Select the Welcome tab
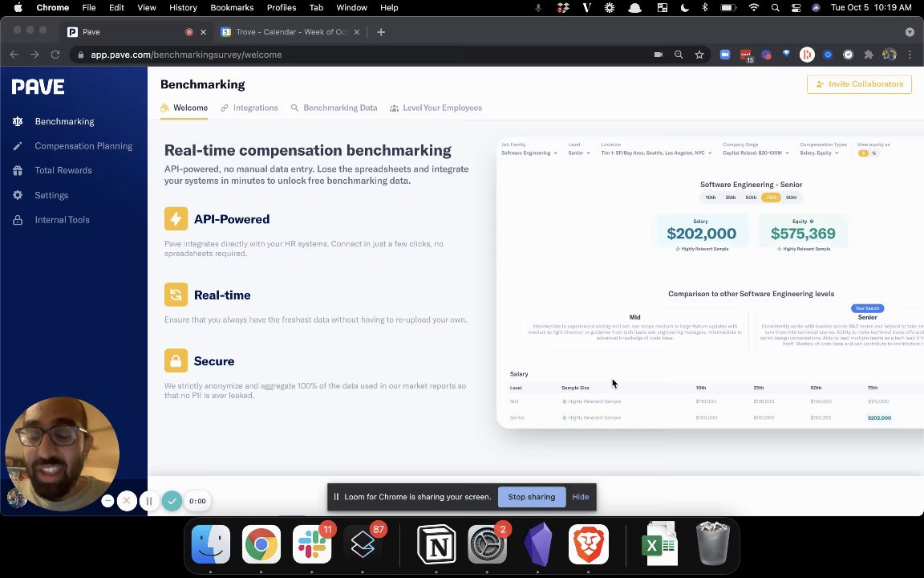The height and width of the screenshot is (578, 924). tap(184, 108)
